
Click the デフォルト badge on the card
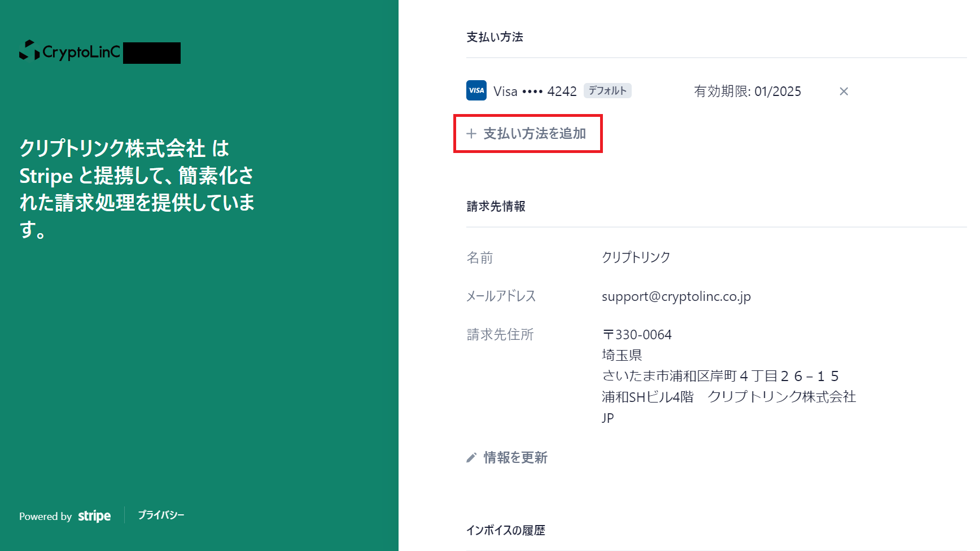(607, 91)
